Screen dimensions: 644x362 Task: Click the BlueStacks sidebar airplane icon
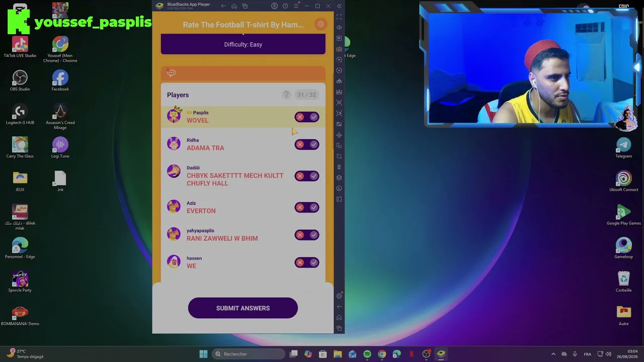click(x=339, y=135)
